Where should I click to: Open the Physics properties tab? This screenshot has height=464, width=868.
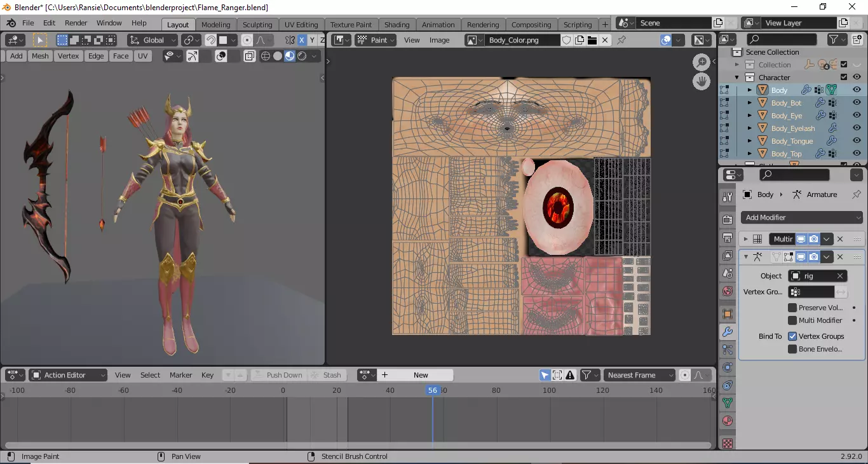(x=728, y=367)
